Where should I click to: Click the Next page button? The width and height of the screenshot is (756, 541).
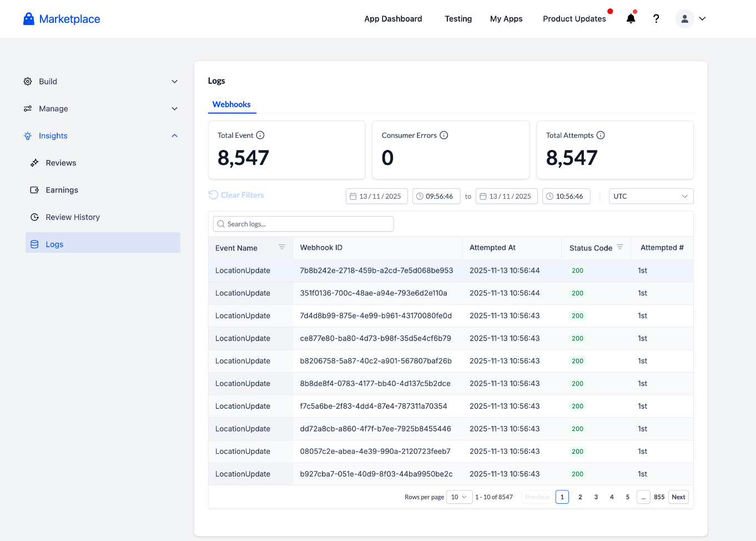678,497
